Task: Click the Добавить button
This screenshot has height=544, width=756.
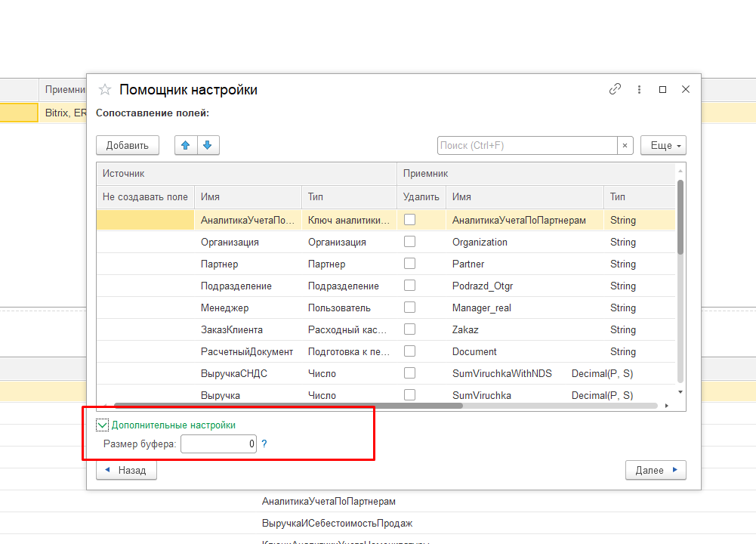Action: coord(128,145)
